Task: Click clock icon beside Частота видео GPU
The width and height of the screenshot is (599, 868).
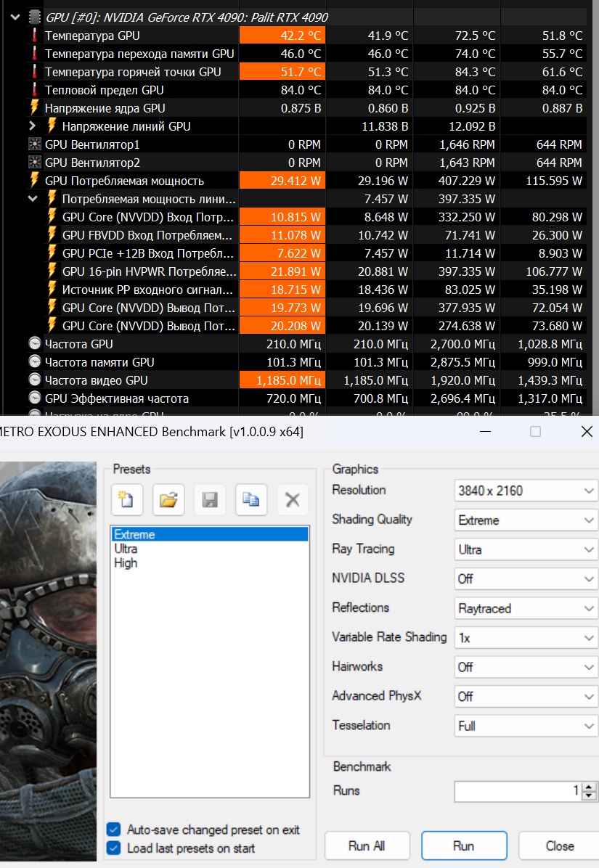Action: tap(34, 380)
